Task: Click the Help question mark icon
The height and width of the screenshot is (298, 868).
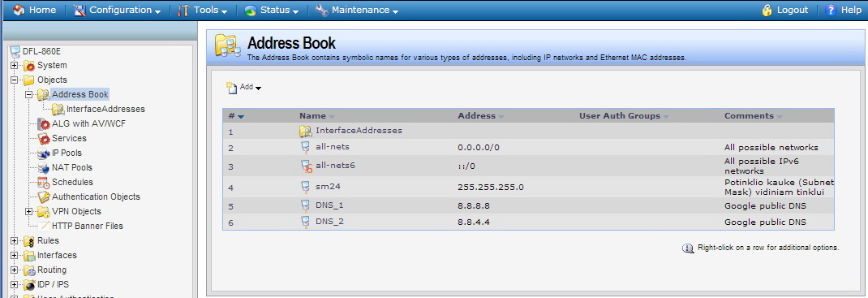Action: 831,10
